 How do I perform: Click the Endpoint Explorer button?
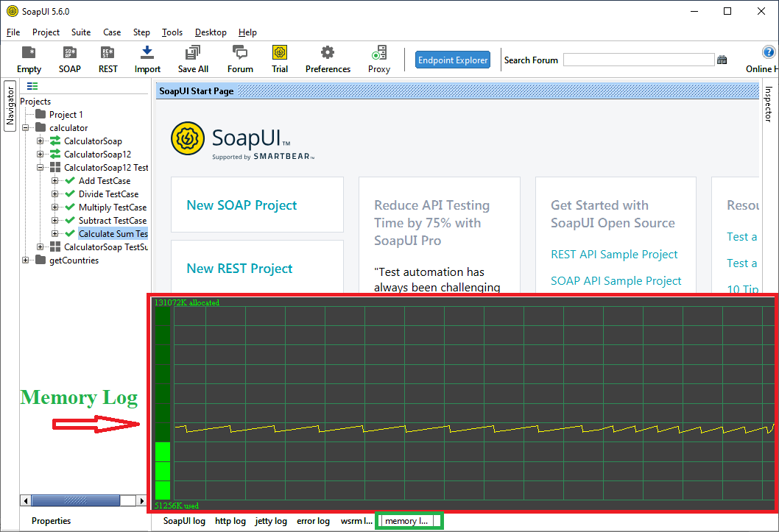pos(453,60)
